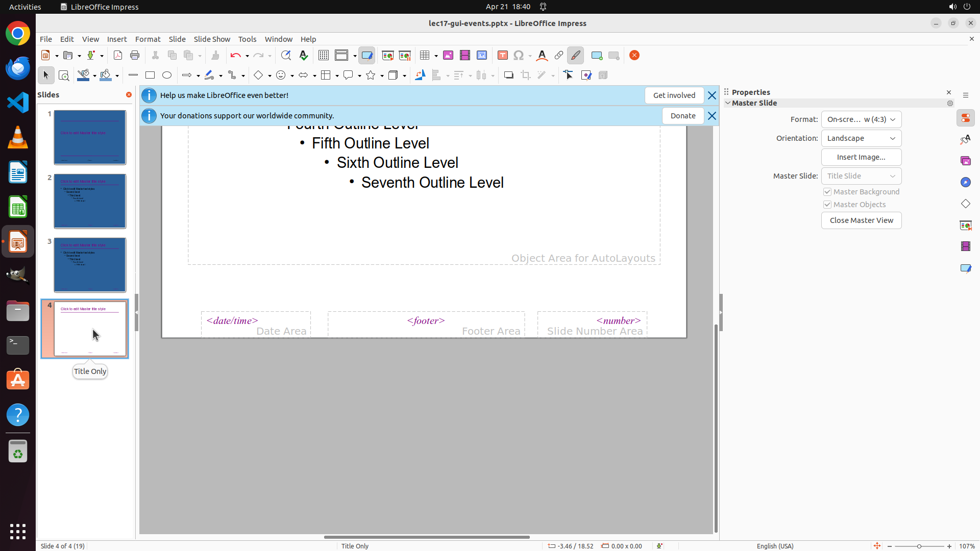Click the Get involved button
Image resolution: width=980 pixels, height=551 pixels.
tap(674, 95)
